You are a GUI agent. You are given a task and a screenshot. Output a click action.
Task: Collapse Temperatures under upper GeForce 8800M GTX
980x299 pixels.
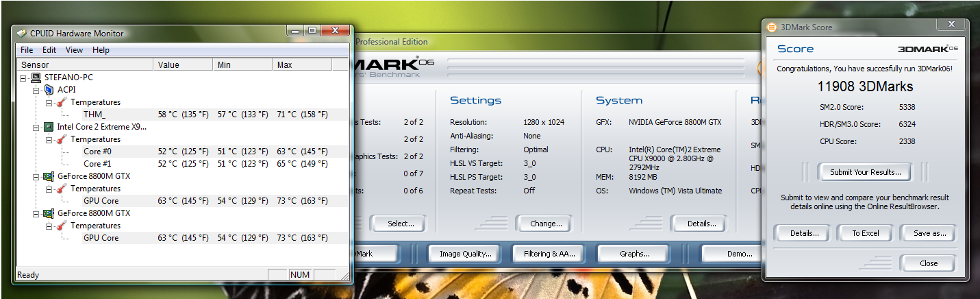pyautogui.click(x=49, y=189)
